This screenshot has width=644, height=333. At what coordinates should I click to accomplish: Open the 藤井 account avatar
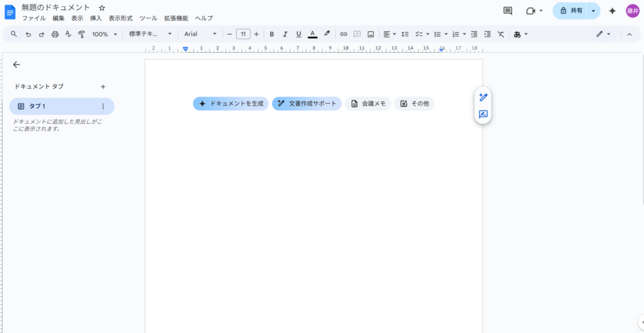633,11
